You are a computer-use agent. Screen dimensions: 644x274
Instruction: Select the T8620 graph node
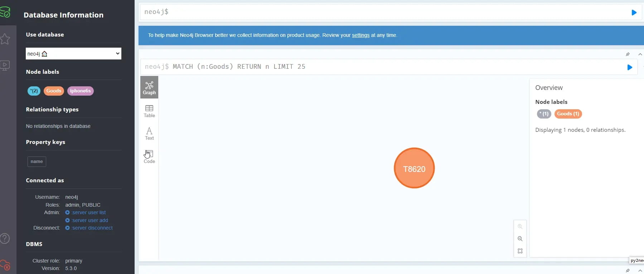pos(414,168)
